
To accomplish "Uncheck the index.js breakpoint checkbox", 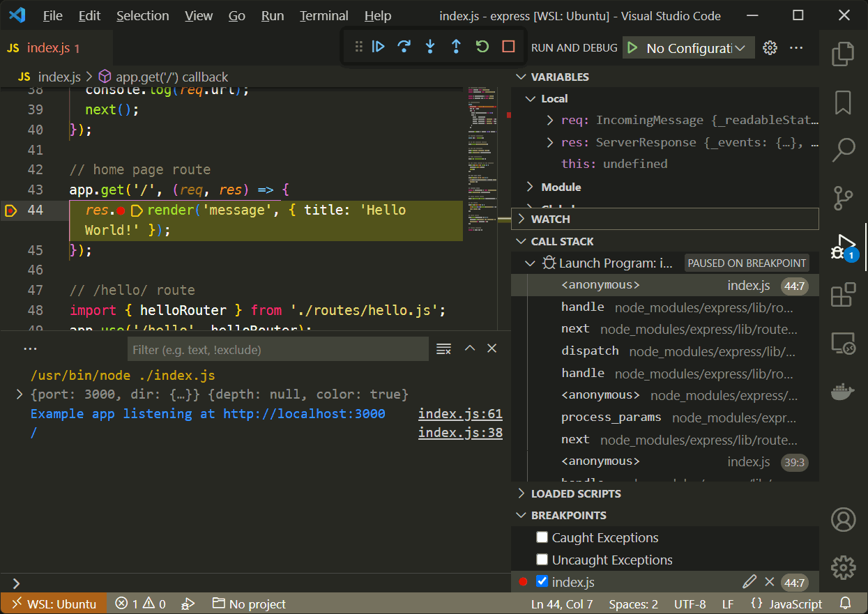I will pyautogui.click(x=542, y=581).
